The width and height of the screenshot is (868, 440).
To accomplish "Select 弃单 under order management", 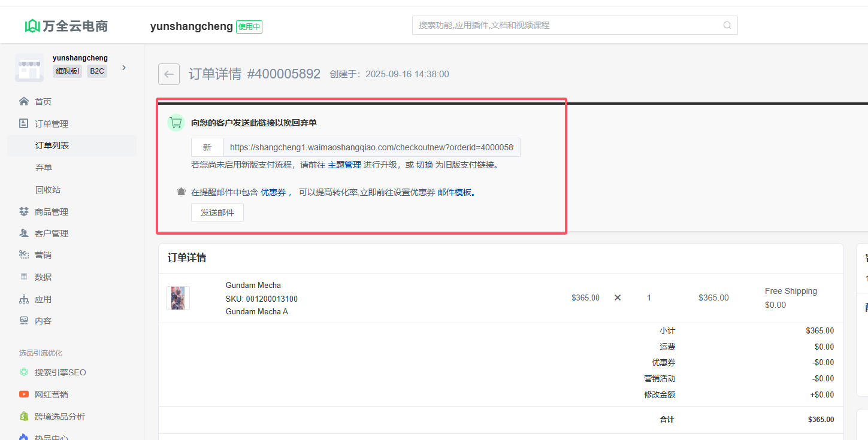I will pyautogui.click(x=44, y=168).
